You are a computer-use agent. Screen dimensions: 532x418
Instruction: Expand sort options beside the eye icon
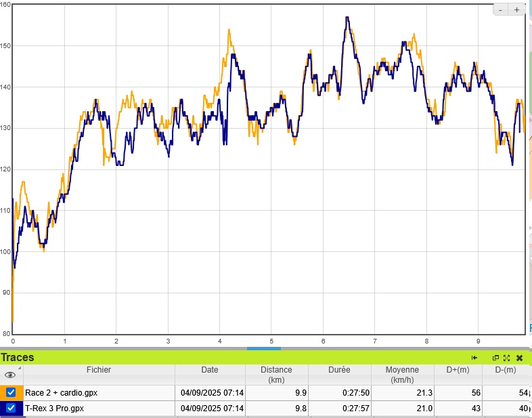coord(20,369)
